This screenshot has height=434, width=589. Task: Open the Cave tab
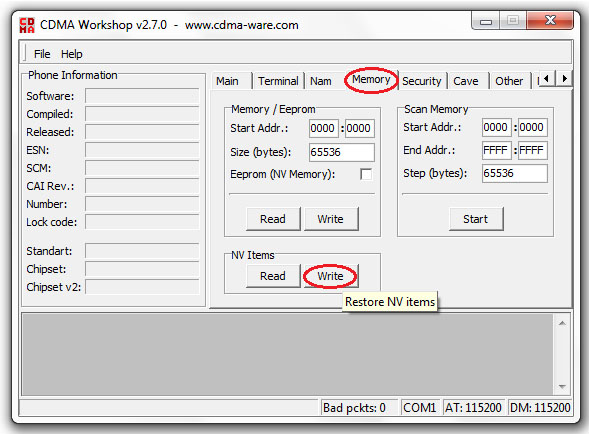pyautogui.click(x=466, y=81)
